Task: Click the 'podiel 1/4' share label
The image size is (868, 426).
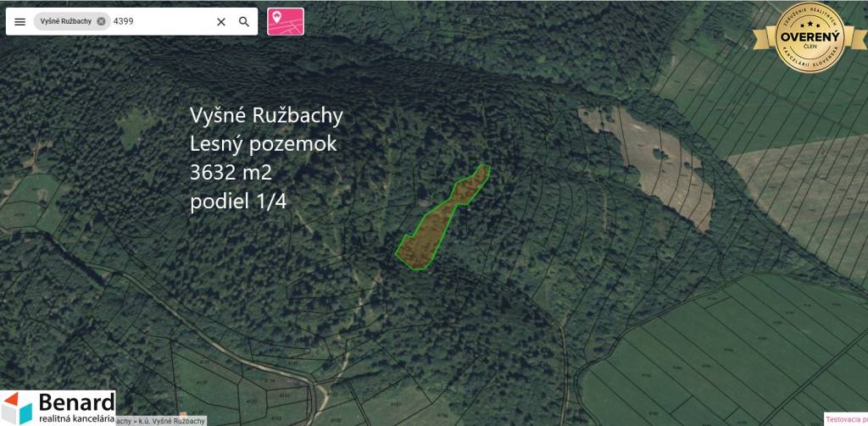Action: (240, 203)
